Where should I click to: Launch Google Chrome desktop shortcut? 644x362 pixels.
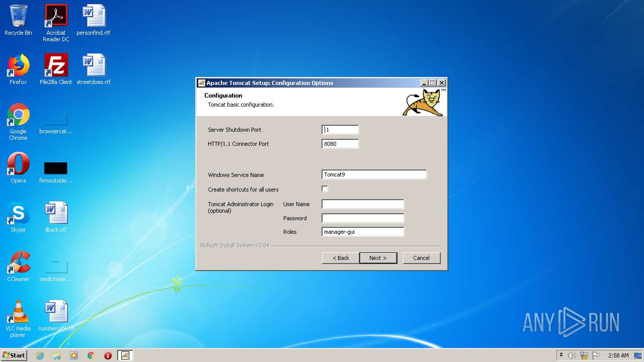[18, 122]
